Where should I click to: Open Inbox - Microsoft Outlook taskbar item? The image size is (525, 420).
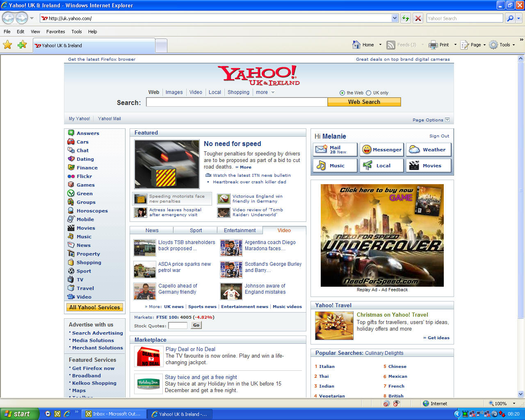pyautogui.click(x=113, y=414)
